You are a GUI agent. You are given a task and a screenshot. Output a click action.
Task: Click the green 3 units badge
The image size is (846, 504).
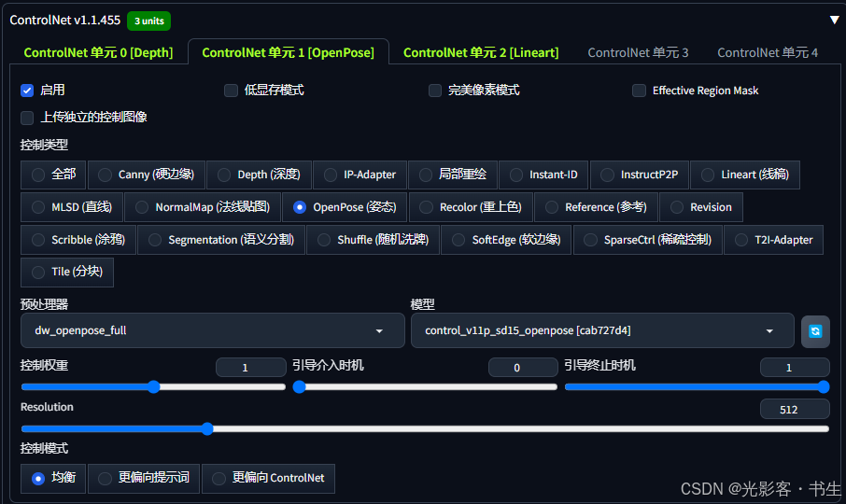148,21
